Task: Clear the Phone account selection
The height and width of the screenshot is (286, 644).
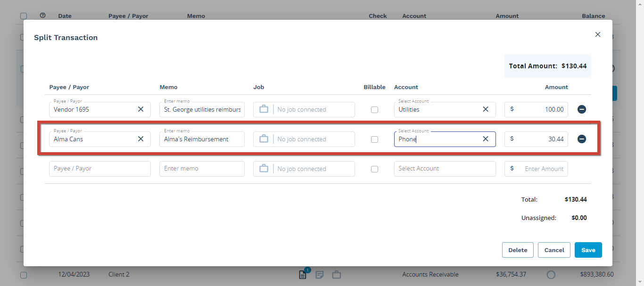Action: (x=486, y=139)
